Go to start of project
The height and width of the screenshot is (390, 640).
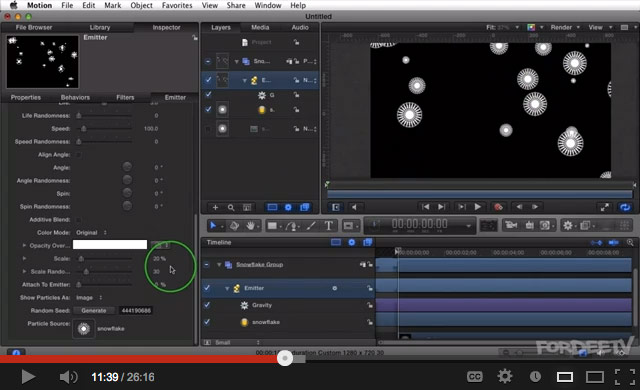point(425,207)
